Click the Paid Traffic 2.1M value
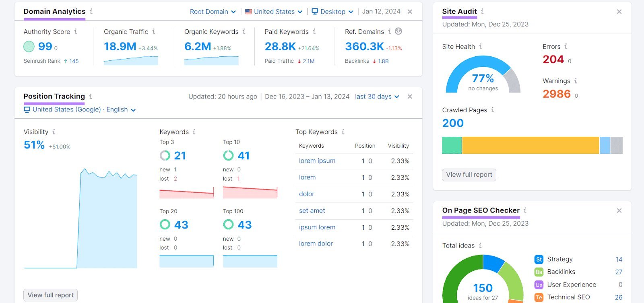644x303 pixels. point(308,61)
